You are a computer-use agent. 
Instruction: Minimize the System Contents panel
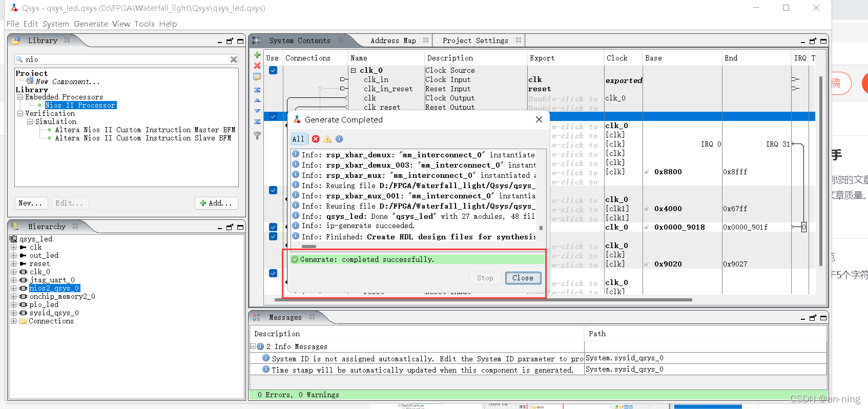click(803, 42)
